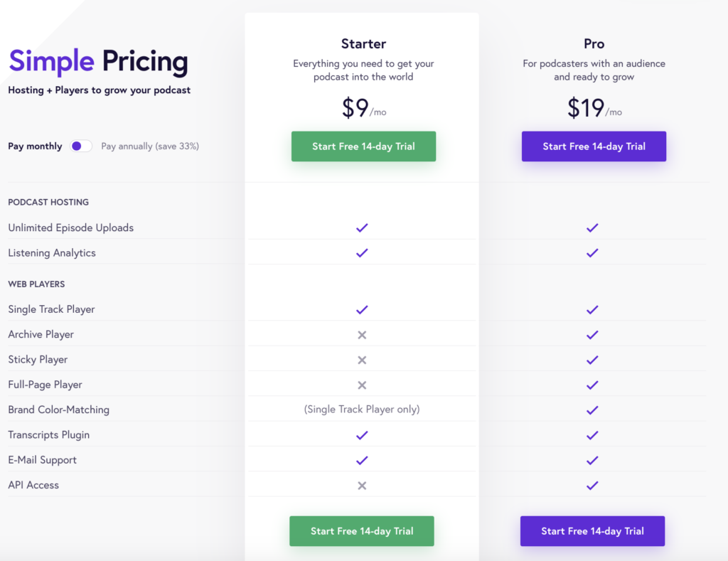Select the Simple Pricing heading
Screen dimensions: 728x561
pos(97,62)
